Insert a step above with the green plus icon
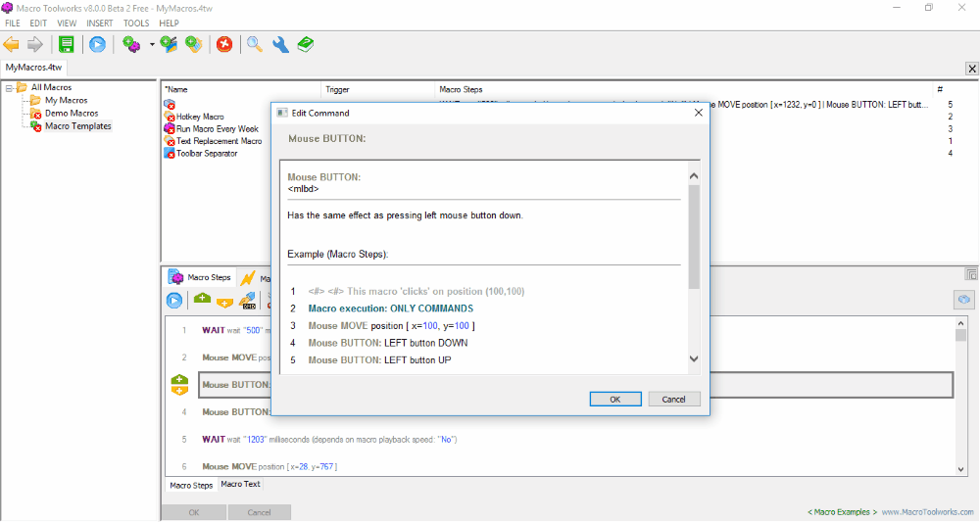Screen dimensions: 980x522 click(x=202, y=299)
